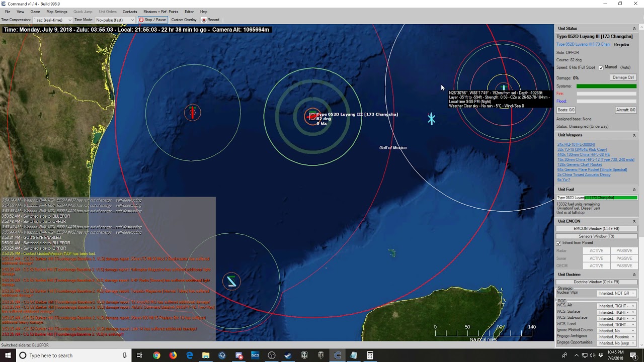Click the Type 052D Luyang III database link
The image size is (644, 362).
pyautogui.click(x=584, y=45)
